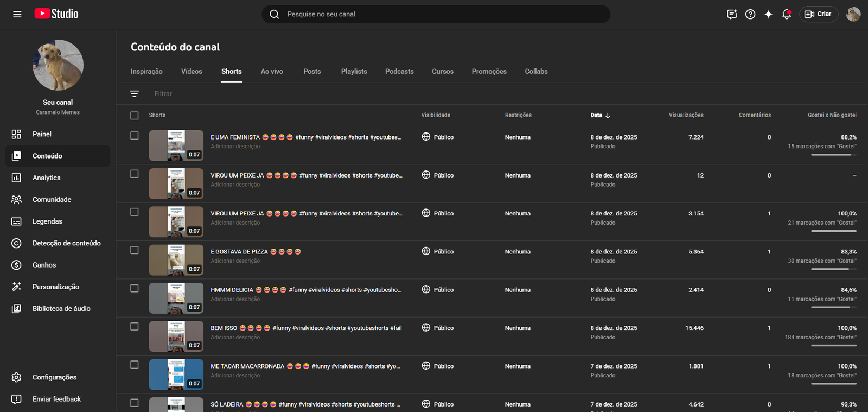Select the E UMA FEMINISTA short checkbox
The width and height of the screenshot is (868, 412).
[135, 136]
